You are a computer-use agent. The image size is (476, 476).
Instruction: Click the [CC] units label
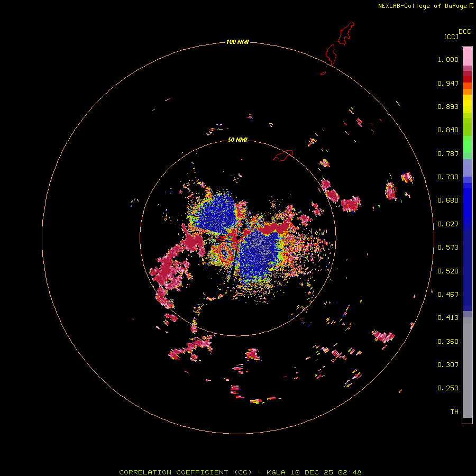[451, 36]
